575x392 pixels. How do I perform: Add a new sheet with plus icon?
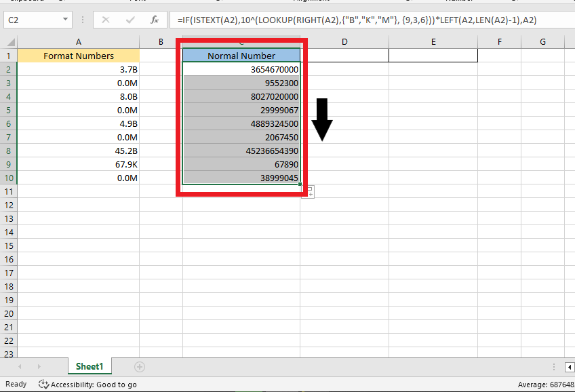140,367
